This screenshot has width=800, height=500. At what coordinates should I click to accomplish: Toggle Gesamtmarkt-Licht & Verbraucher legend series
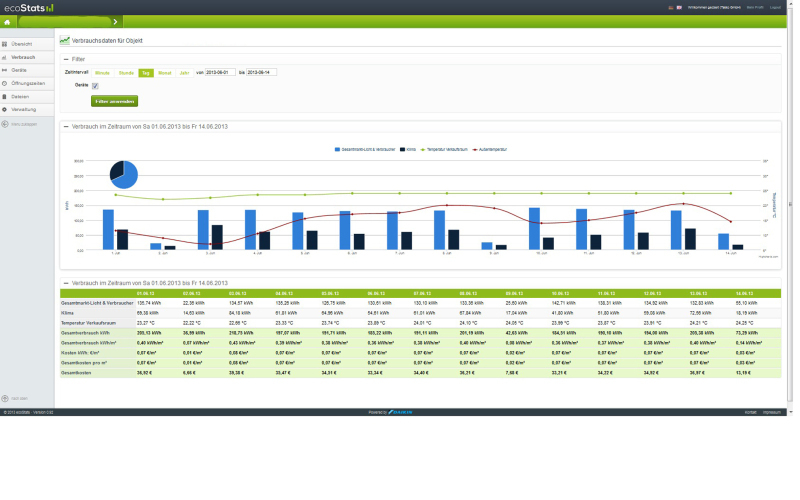pyautogui.click(x=365, y=149)
